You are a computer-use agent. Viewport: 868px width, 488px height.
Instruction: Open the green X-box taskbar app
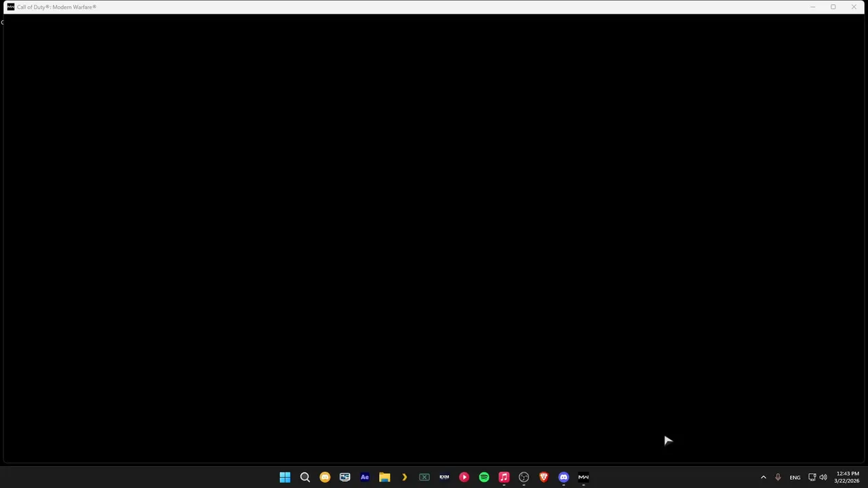click(425, 477)
